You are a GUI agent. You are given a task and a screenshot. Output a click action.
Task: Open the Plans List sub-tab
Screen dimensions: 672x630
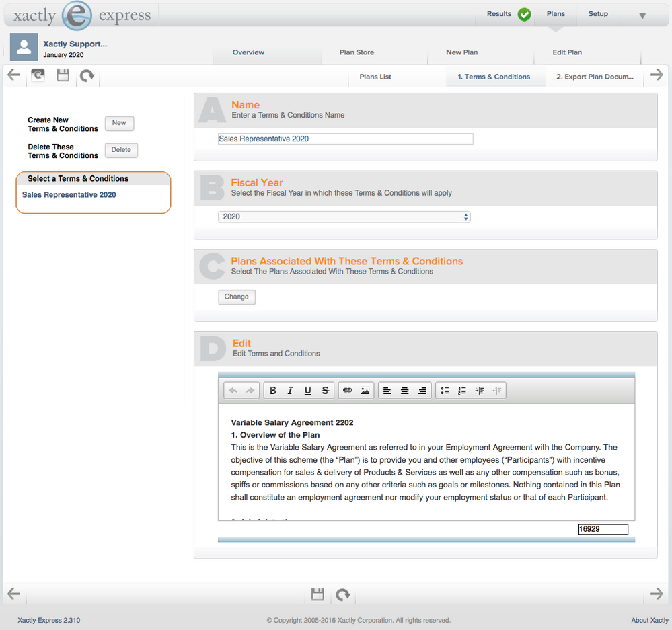[375, 77]
